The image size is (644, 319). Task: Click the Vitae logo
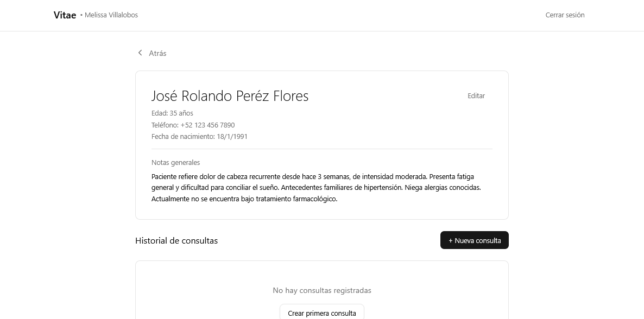(x=65, y=15)
